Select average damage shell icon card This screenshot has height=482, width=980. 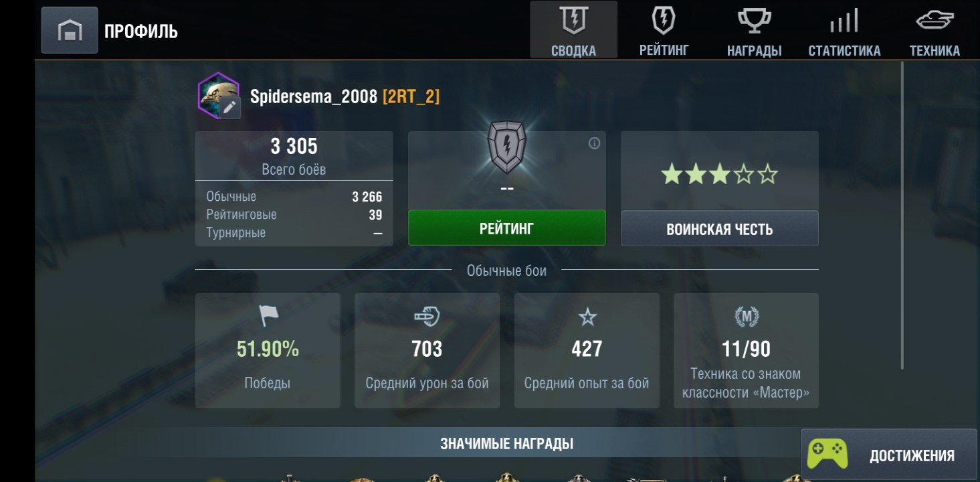point(427,351)
